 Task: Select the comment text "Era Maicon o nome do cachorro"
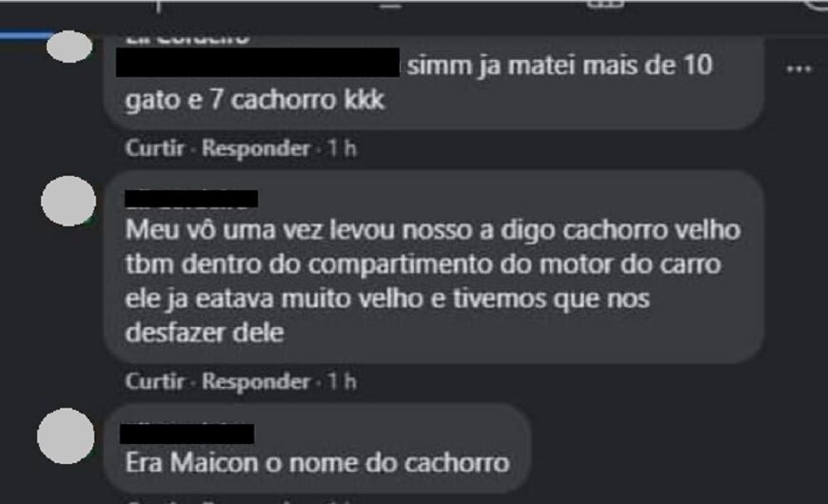point(317,463)
